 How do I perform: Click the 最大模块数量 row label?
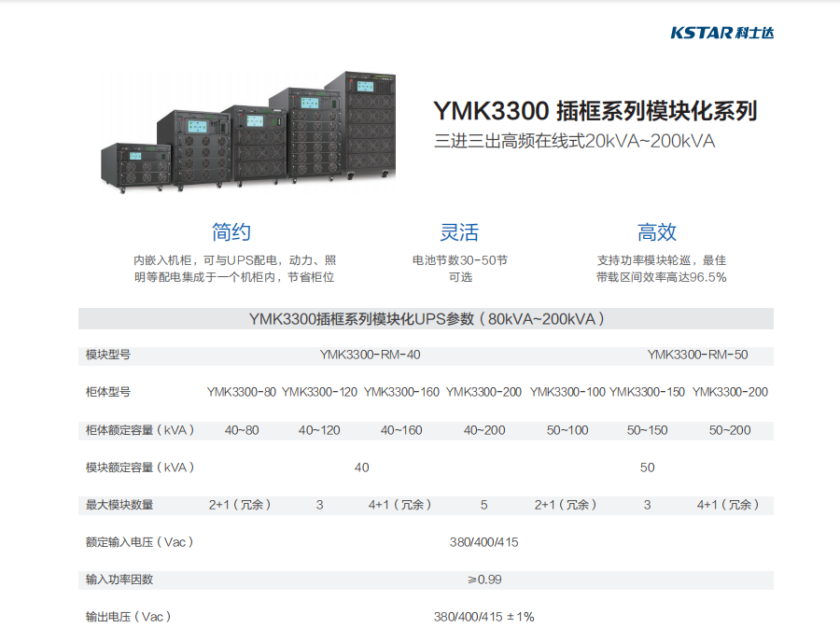[x=119, y=505]
